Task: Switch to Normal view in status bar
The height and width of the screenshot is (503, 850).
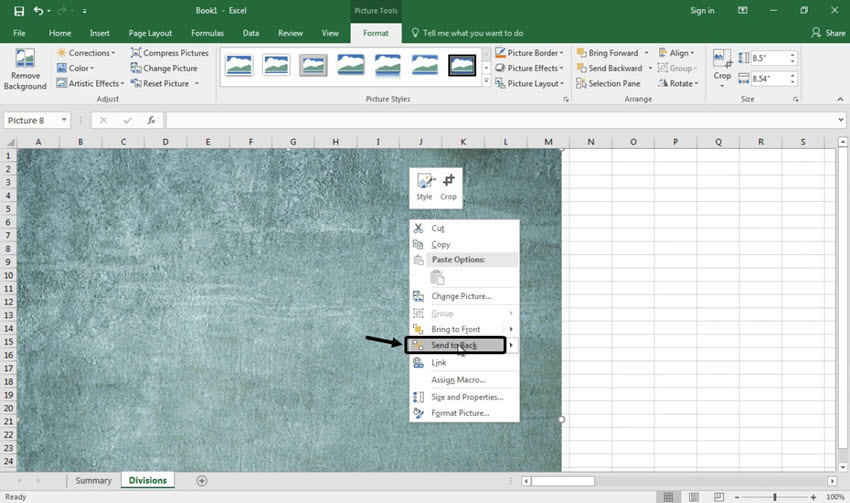Action: tap(668, 497)
